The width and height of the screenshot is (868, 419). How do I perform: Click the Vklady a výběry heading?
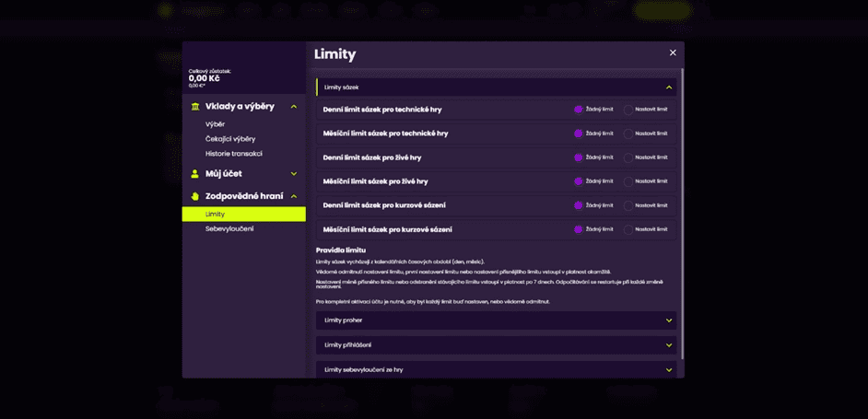pyautogui.click(x=240, y=107)
